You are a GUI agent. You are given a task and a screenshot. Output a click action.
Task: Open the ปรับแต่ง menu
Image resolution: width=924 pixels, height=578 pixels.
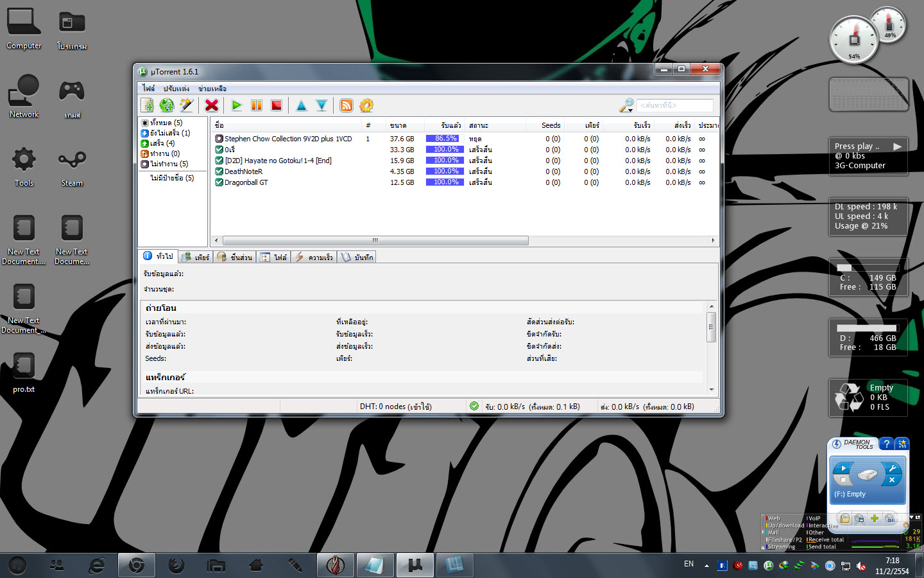(176, 89)
